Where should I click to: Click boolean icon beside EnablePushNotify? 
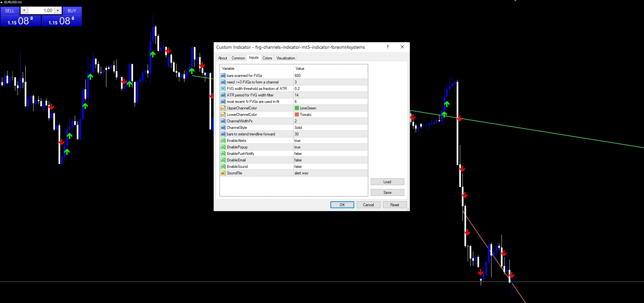coord(223,154)
